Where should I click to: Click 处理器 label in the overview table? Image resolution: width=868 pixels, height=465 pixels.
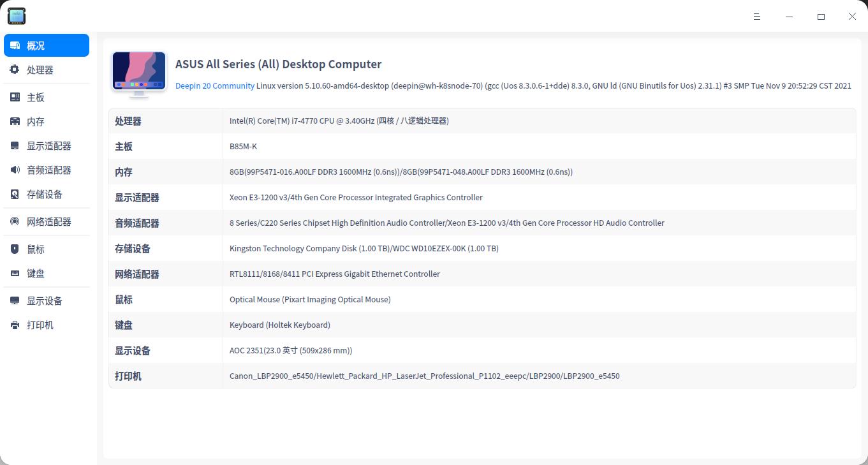[128, 121]
